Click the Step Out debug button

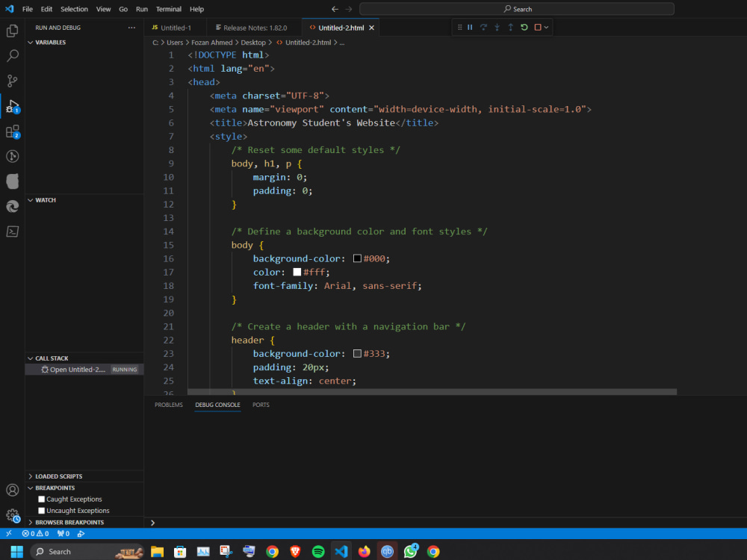point(510,27)
